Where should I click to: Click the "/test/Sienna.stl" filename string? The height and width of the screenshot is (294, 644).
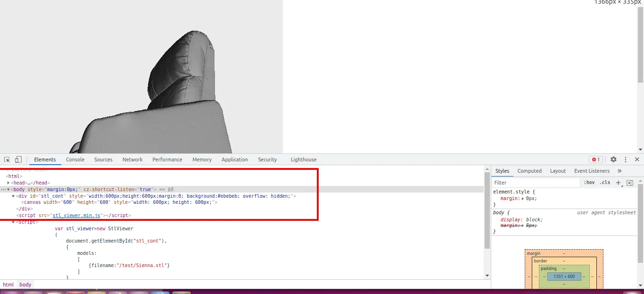click(x=142, y=265)
